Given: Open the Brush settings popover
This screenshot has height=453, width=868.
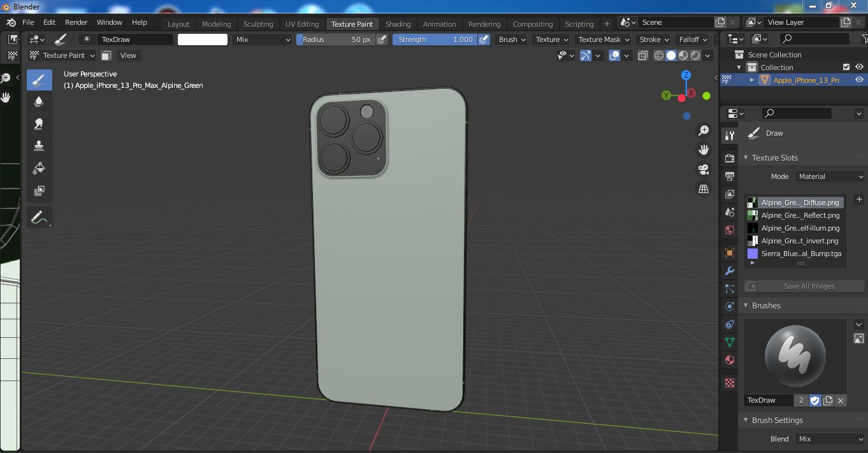Looking at the screenshot, I should tap(512, 40).
